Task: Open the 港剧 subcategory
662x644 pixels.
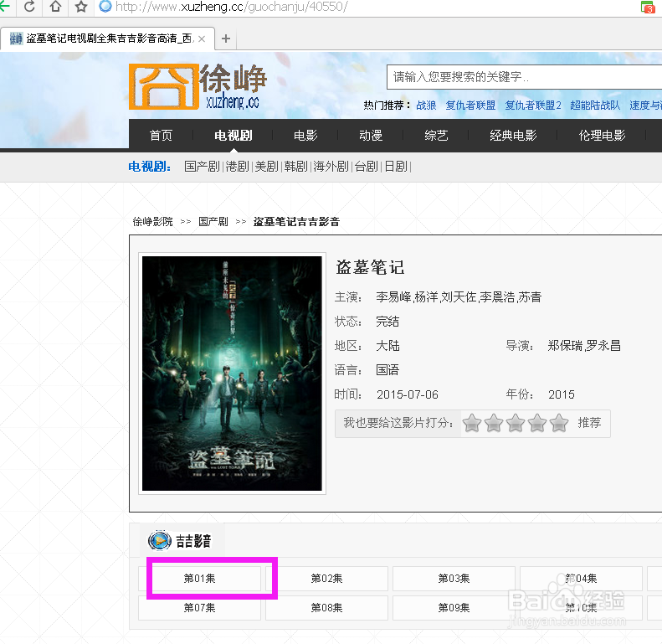Action: coord(238,167)
